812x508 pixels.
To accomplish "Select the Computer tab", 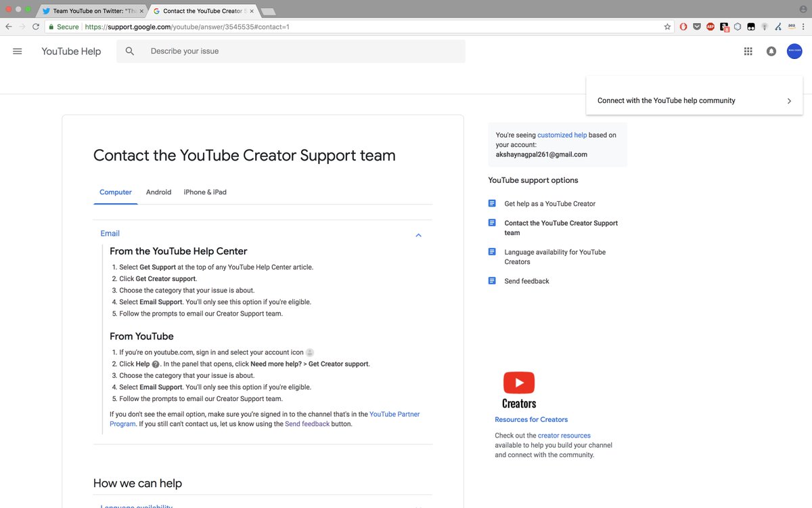I will [x=116, y=192].
